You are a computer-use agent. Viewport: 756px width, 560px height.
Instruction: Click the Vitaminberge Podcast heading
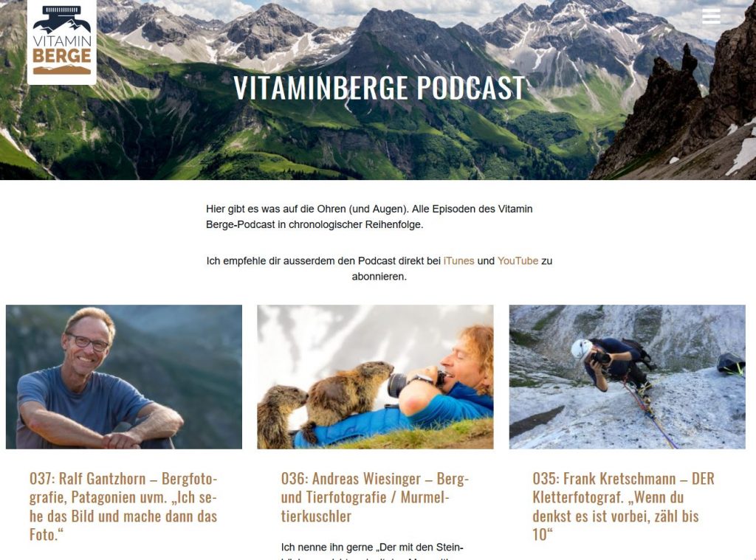(379, 88)
